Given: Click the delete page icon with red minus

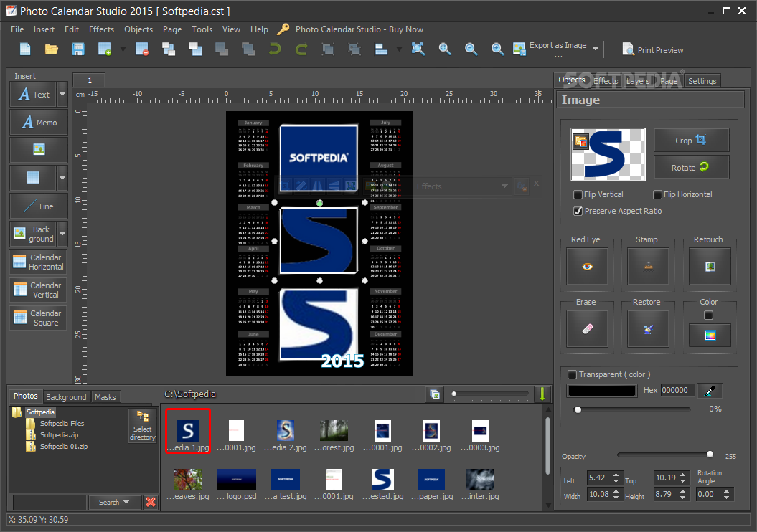Looking at the screenshot, I should pyautogui.click(x=142, y=49).
